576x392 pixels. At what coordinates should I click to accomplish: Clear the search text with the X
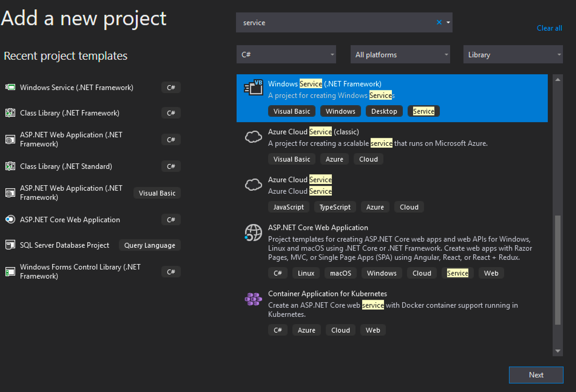tap(439, 22)
